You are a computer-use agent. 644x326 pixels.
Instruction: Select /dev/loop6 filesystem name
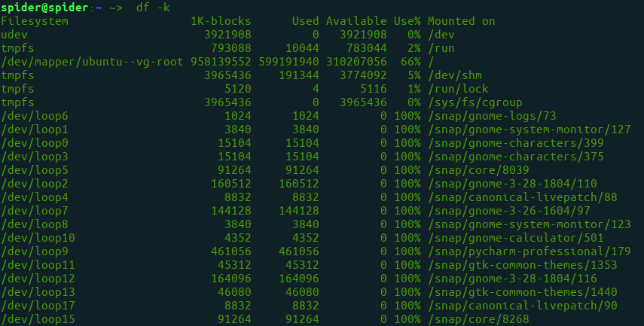(35, 116)
